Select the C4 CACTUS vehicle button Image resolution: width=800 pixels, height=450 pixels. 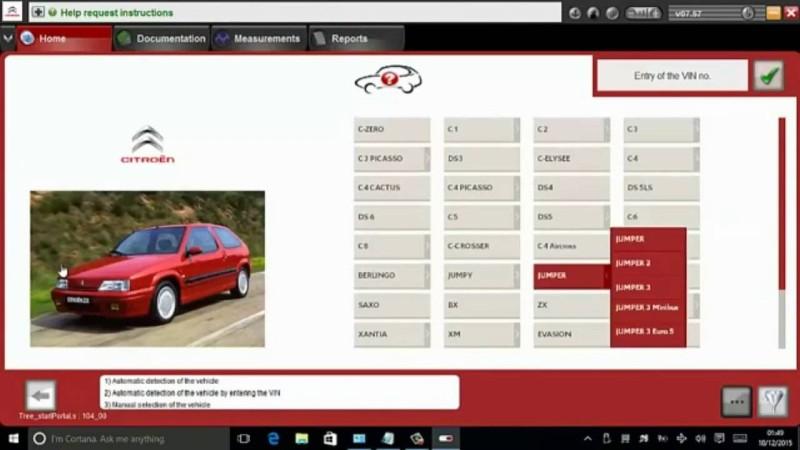tap(392, 188)
